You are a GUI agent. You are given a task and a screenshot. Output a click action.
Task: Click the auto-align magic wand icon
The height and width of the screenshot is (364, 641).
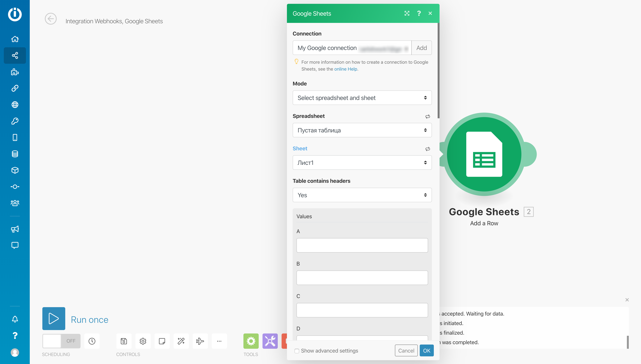pyautogui.click(x=181, y=341)
